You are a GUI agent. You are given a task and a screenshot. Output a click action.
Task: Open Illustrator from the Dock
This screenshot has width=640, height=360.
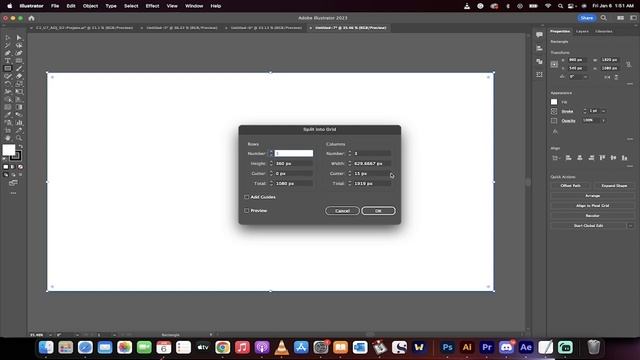(x=467, y=347)
